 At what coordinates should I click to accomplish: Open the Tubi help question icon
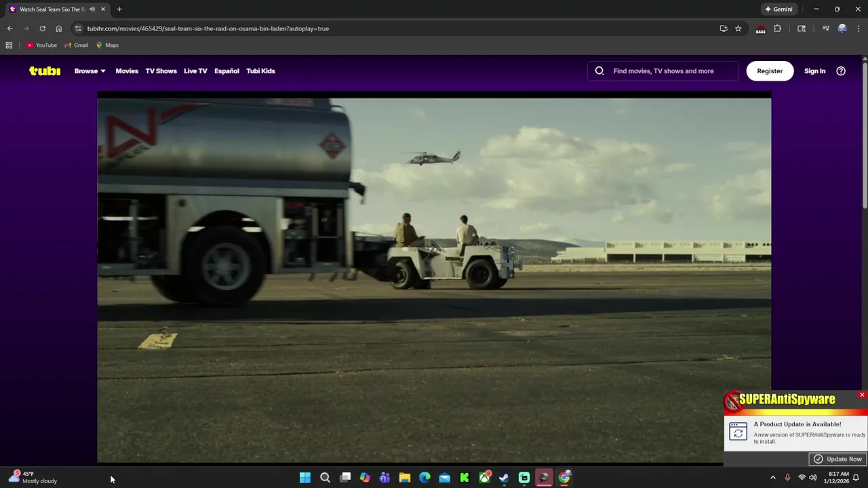coord(841,70)
